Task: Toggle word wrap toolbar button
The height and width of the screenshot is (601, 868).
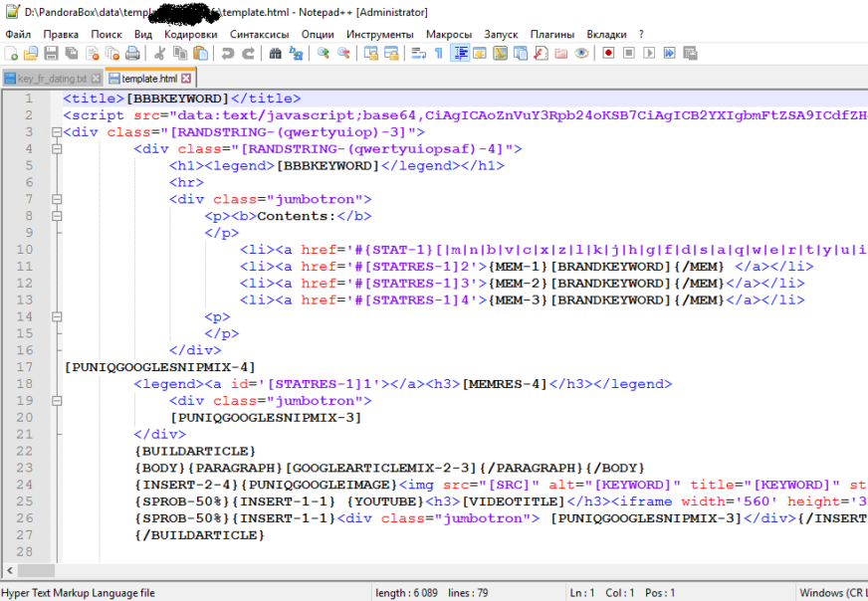Action: tap(419, 53)
